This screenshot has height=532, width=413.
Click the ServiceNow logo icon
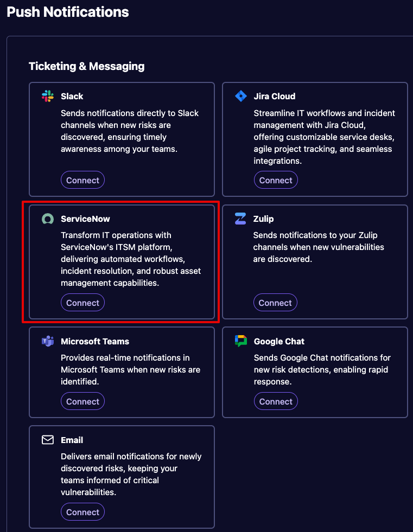tap(48, 219)
